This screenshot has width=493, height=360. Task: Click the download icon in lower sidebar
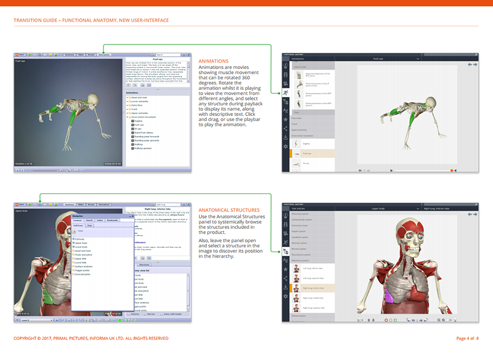[286, 287]
